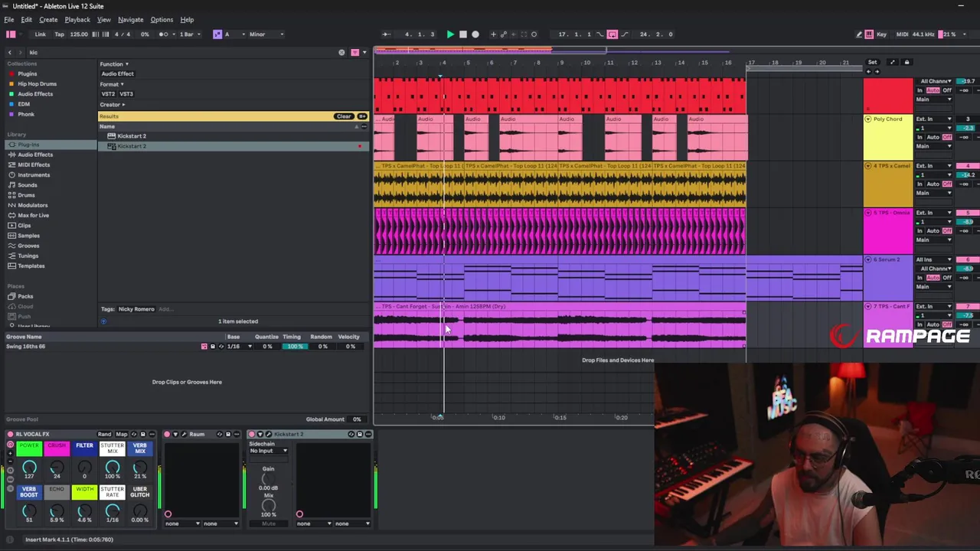Open the File menu
Image resolution: width=980 pixels, height=551 pixels.
coord(9,19)
